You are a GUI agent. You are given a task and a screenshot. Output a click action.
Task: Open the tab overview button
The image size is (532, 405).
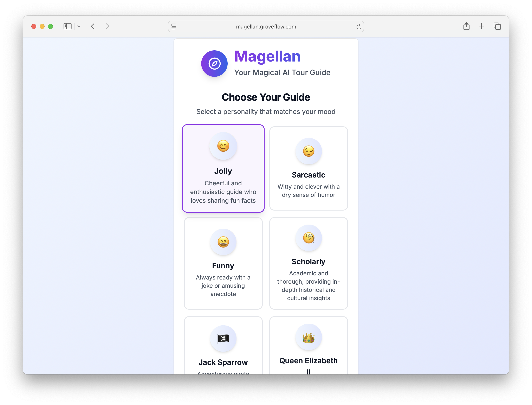coord(497,26)
